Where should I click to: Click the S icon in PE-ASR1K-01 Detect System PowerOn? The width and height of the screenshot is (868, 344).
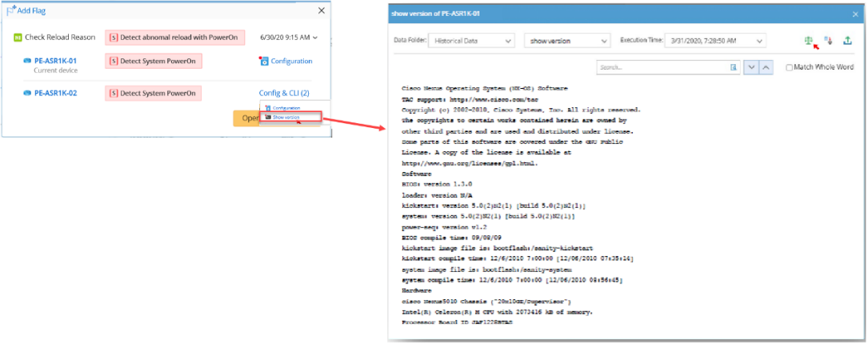114,61
